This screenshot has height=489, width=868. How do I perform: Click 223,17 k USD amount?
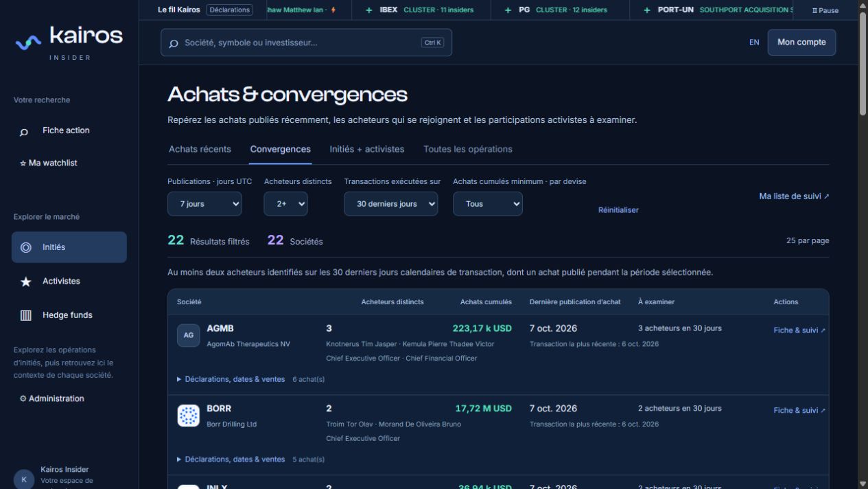[482, 328]
